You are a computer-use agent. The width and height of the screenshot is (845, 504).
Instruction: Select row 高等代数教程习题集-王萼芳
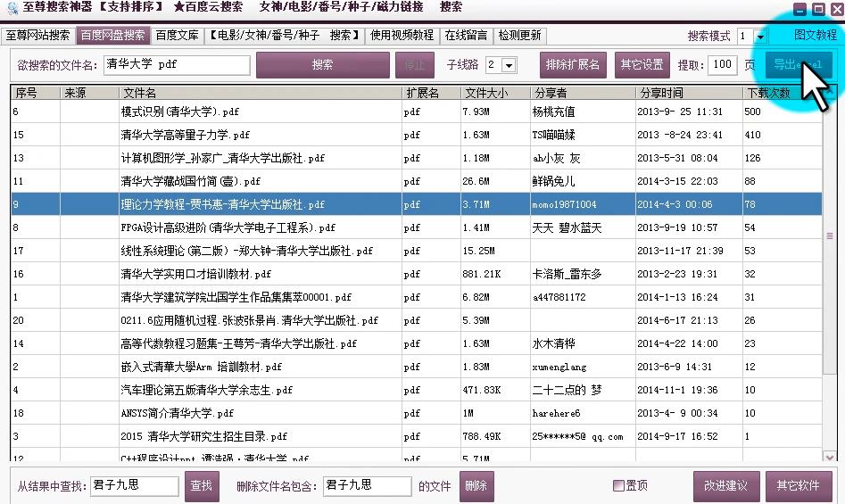pyautogui.click(x=417, y=343)
